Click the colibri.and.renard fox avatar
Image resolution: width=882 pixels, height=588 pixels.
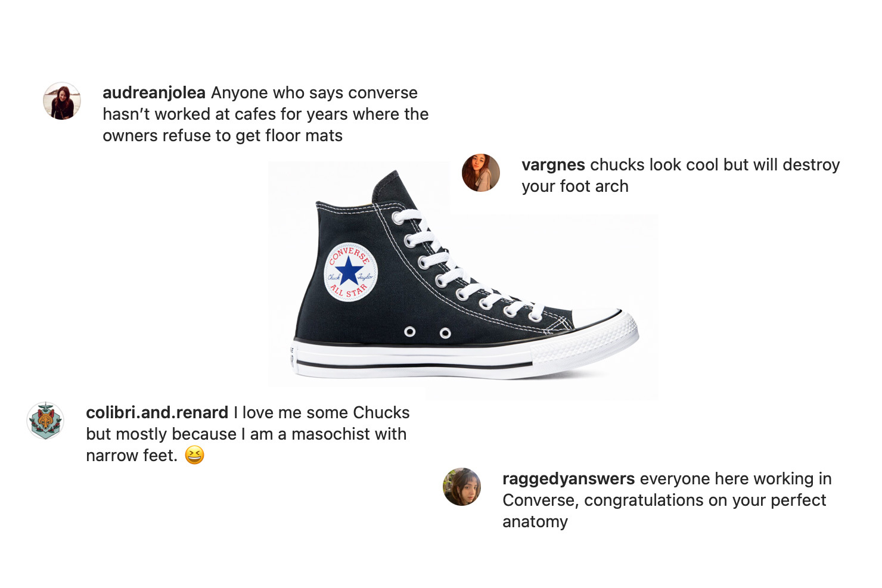pyautogui.click(x=45, y=421)
